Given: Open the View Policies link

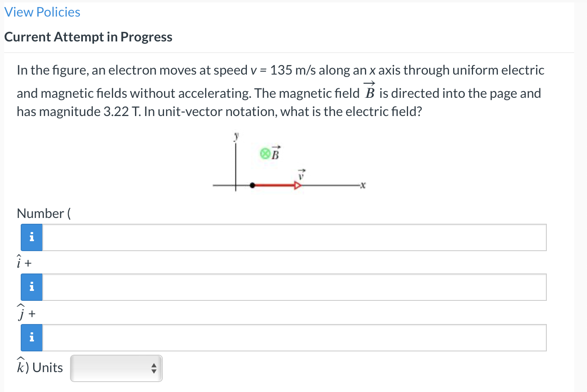Looking at the screenshot, I should [x=41, y=12].
